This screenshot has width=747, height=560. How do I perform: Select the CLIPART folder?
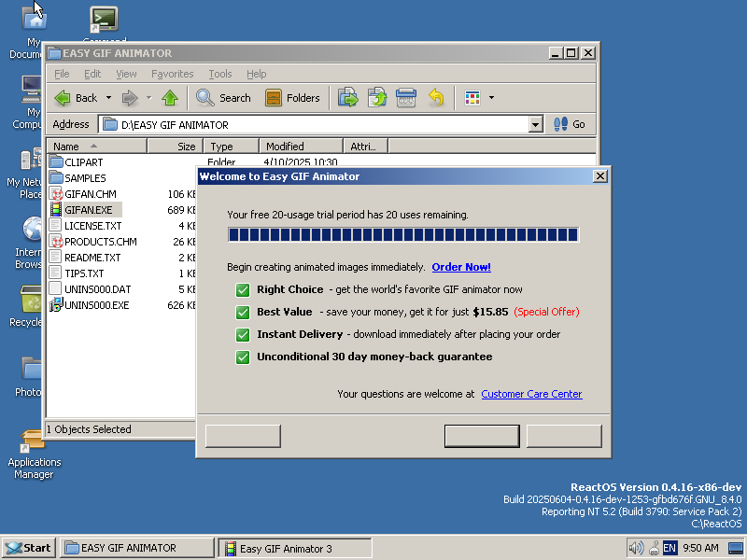[77, 162]
